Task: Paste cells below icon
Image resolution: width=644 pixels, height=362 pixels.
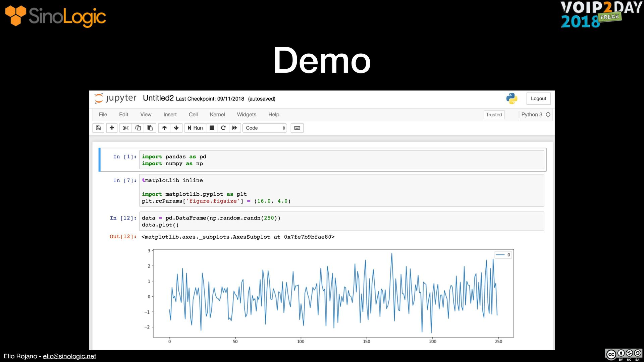Action: coord(150,128)
